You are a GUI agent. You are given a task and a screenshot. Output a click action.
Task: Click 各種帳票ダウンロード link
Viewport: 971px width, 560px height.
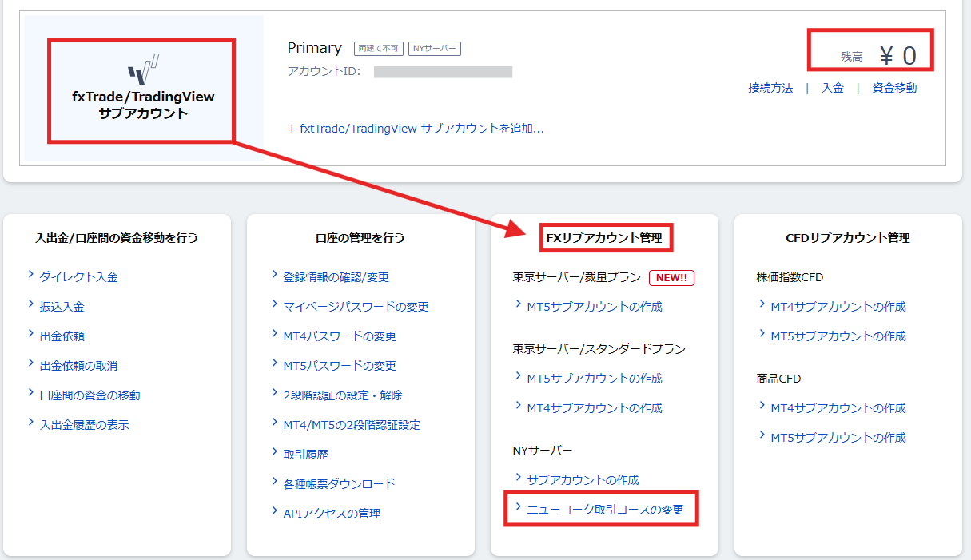339,484
